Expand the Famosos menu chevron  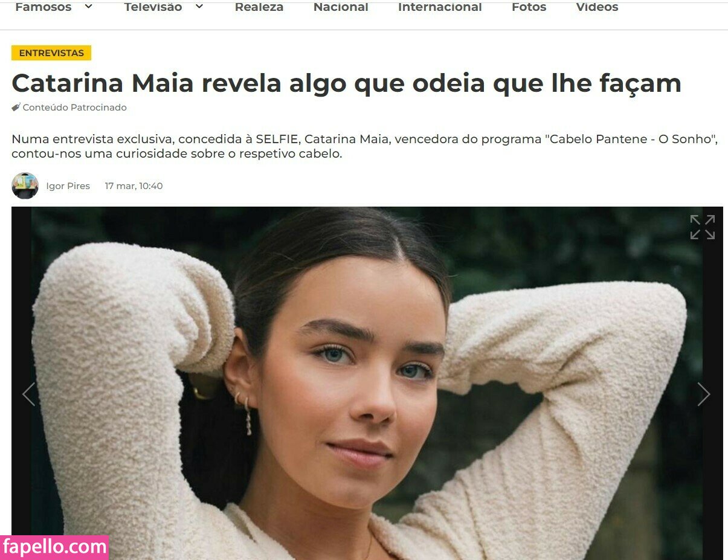[x=88, y=7]
